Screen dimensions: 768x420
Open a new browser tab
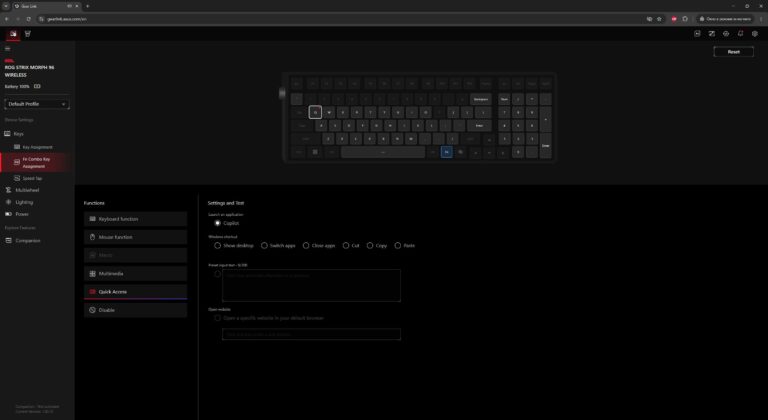88,6
